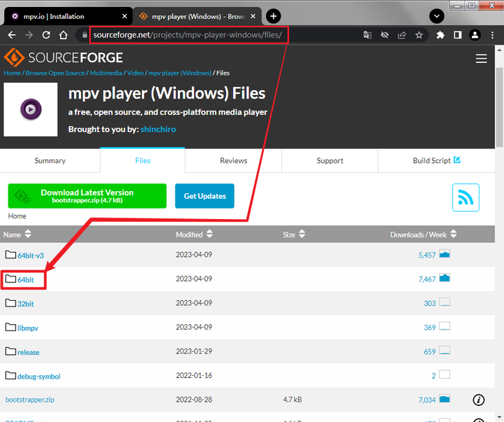Open the browser extensions puzzle icon
504x422 pixels.
(440, 35)
